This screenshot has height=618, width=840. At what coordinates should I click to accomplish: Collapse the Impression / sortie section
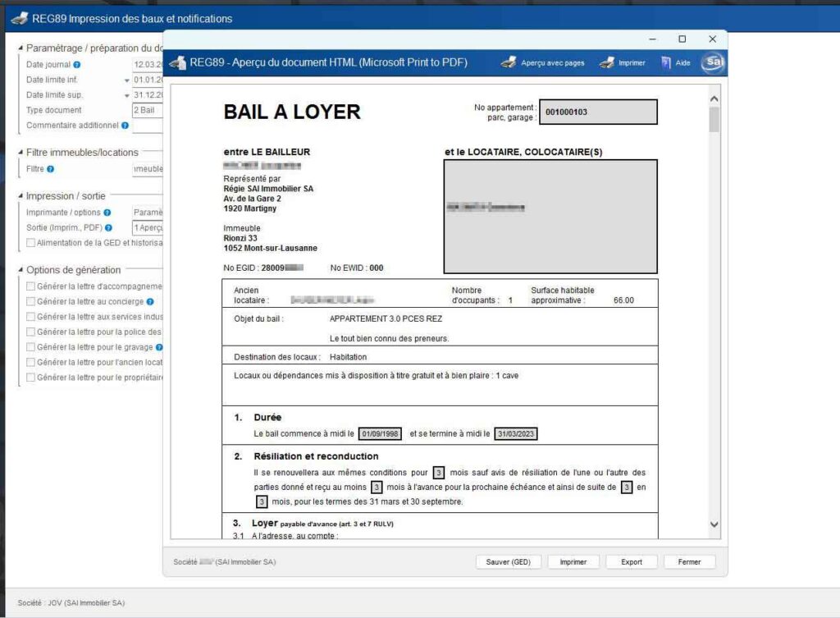coord(21,196)
